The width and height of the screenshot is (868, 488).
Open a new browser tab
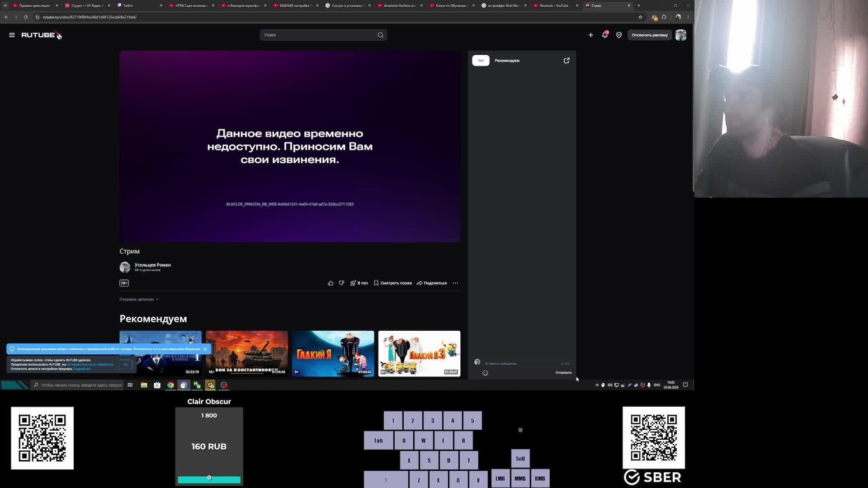pyautogui.click(x=639, y=5)
